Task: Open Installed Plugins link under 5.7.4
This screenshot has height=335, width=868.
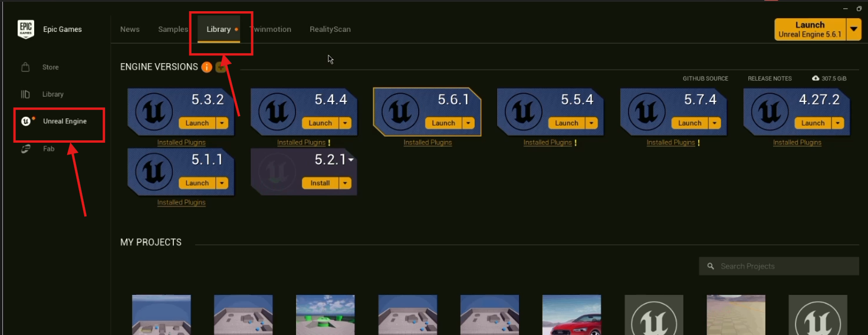Action: click(671, 143)
